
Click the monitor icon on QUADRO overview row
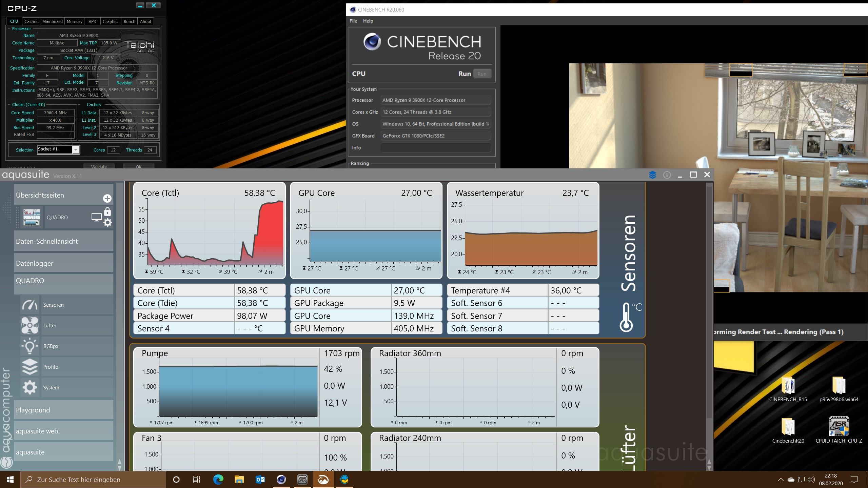pos(97,217)
